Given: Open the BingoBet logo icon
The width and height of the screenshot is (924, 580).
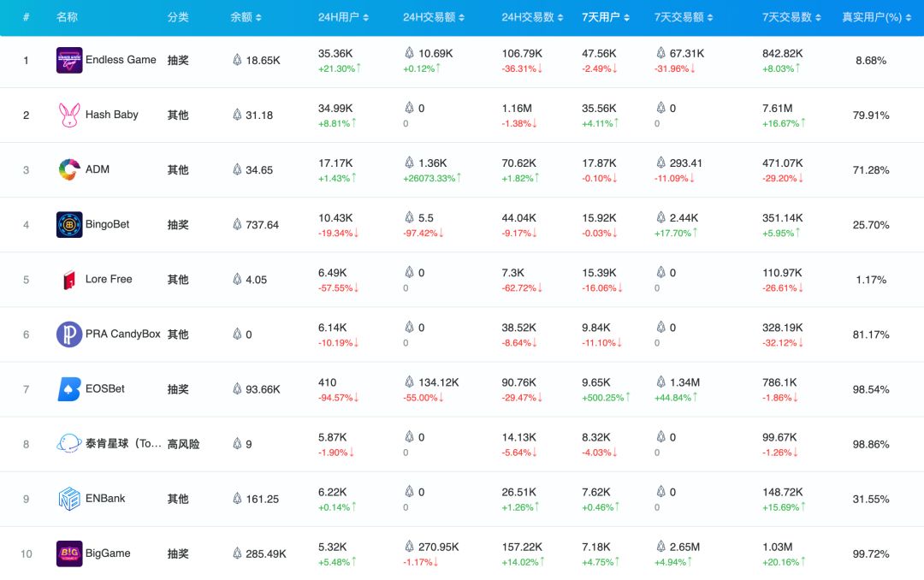Looking at the screenshot, I should pyautogui.click(x=69, y=225).
